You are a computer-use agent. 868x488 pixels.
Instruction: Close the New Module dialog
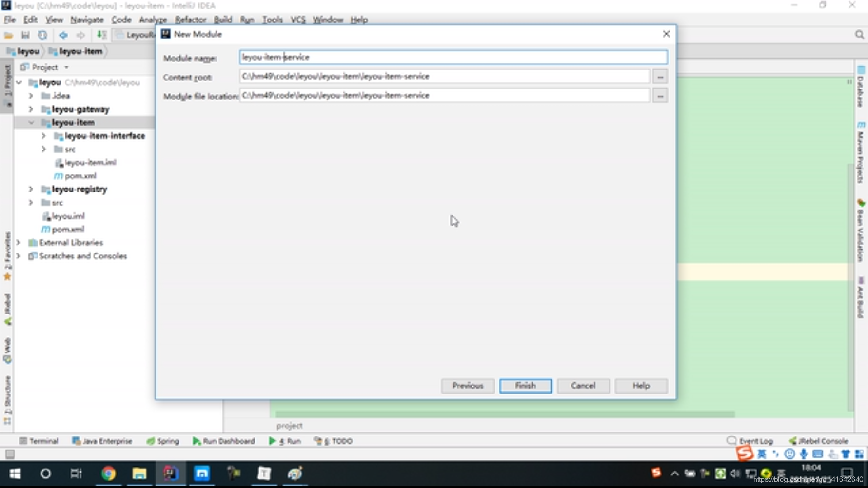coord(666,34)
